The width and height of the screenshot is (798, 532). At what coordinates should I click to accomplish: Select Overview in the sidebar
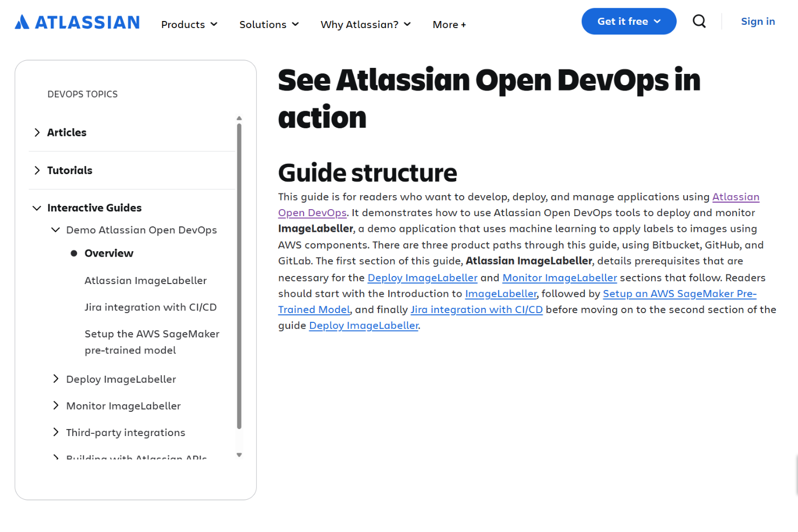(109, 253)
